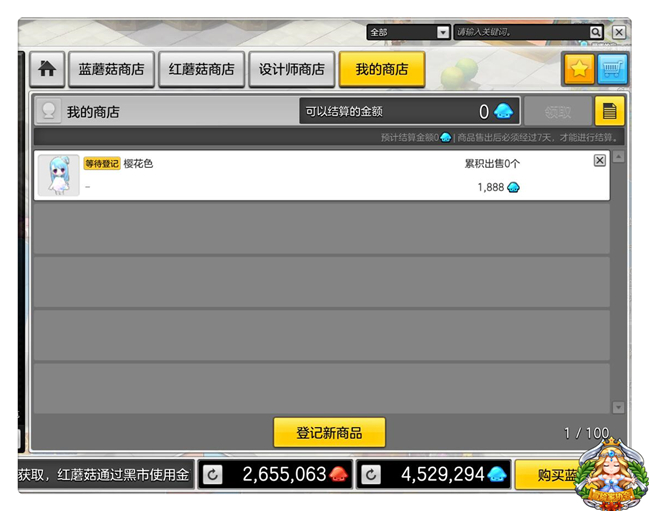
Task: Open favorites with the star icon
Action: [x=578, y=69]
